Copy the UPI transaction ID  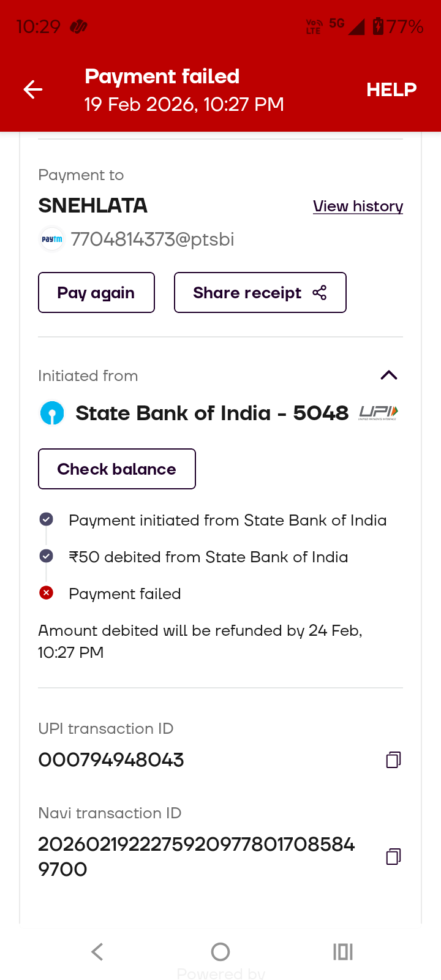pos(393,760)
